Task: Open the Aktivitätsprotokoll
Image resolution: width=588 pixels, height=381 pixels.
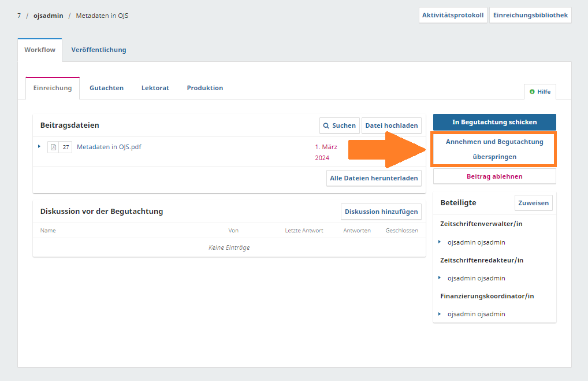Action: click(453, 15)
